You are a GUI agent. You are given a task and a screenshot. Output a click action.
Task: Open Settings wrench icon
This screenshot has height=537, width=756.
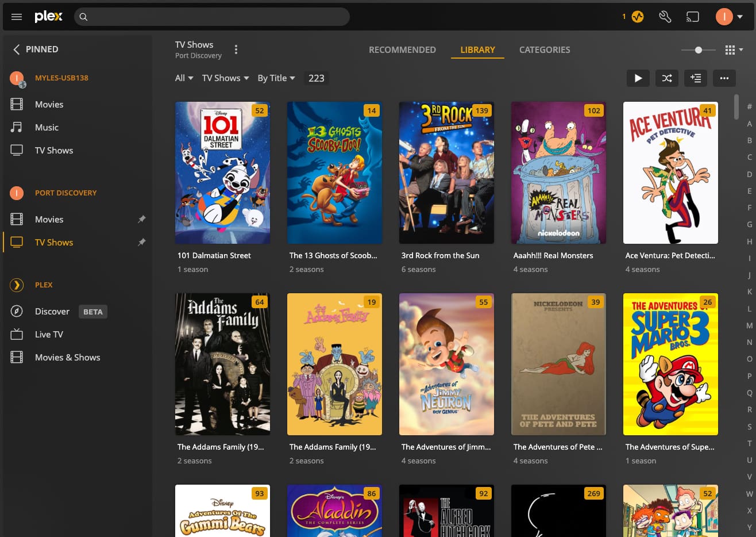(665, 17)
